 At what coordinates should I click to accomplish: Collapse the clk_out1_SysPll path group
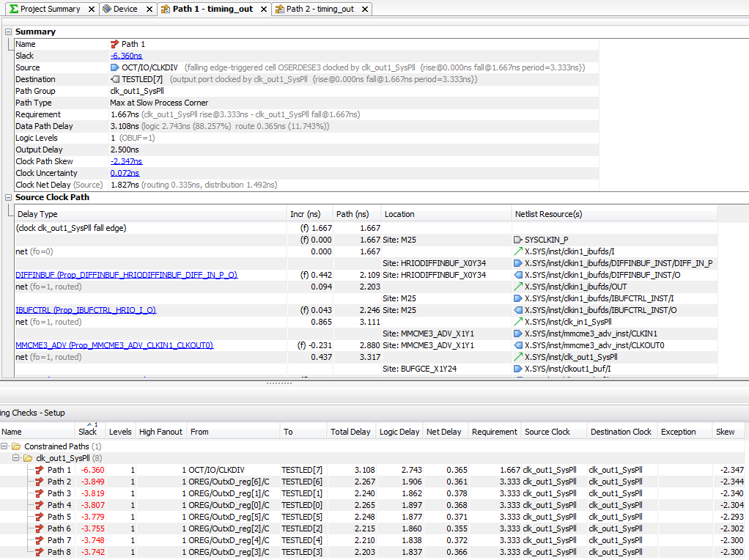16,458
